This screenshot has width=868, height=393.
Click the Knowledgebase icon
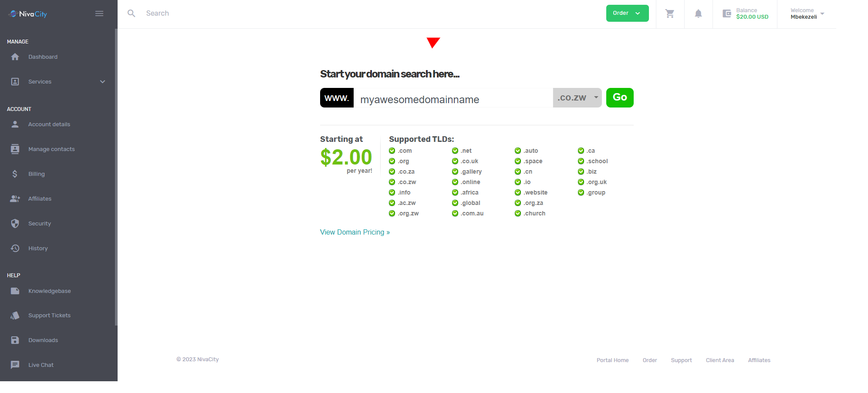click(15, 291)
